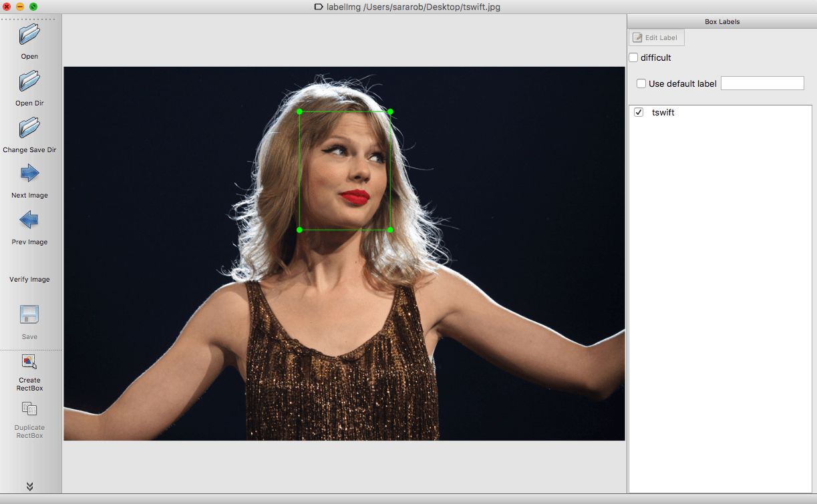Click the bottom-right bounding box corner handle
The width and height of the screenshot is (817, 504).
[390, 230]
